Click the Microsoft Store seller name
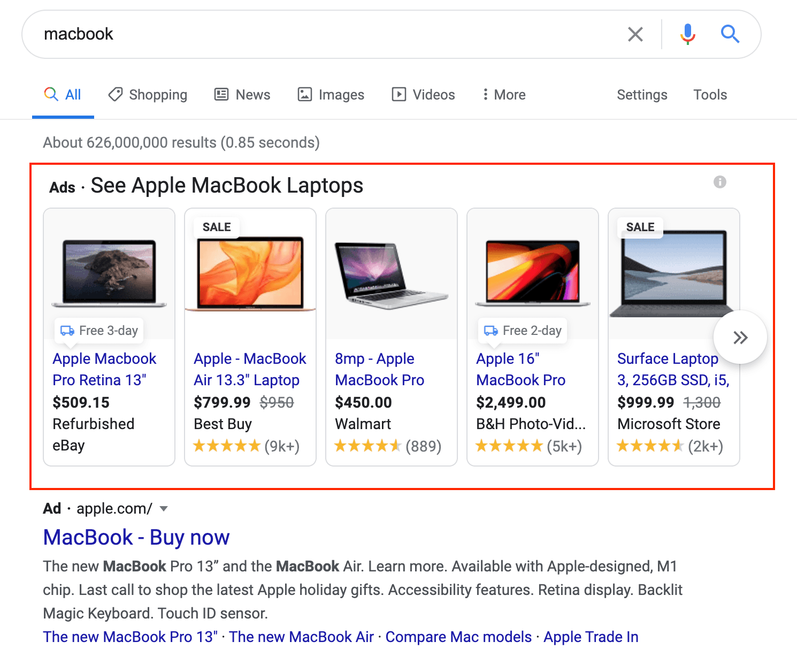This screenshot has width=797, height=672. [669, 424]
